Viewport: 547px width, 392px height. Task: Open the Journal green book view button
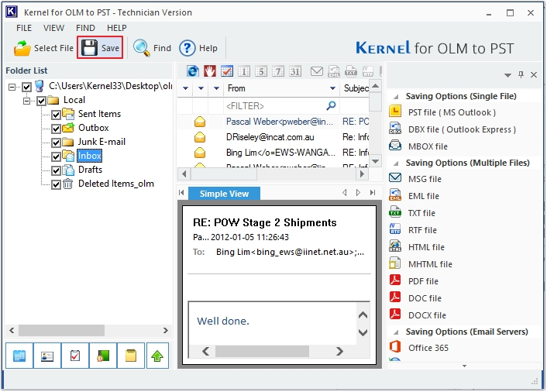point(103,356)
